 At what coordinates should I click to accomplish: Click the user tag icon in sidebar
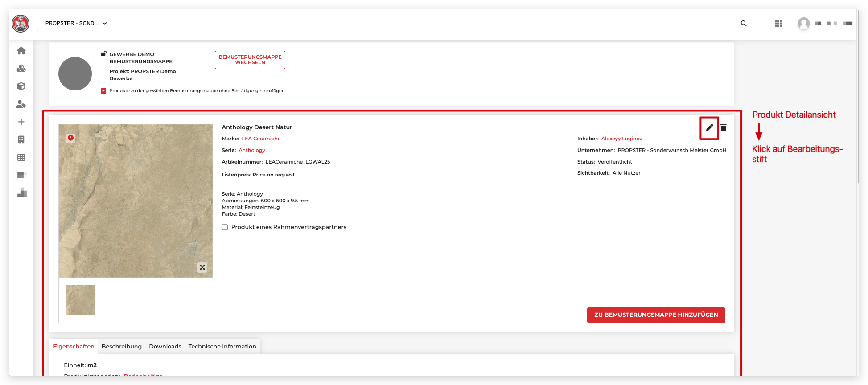(21, 104)
